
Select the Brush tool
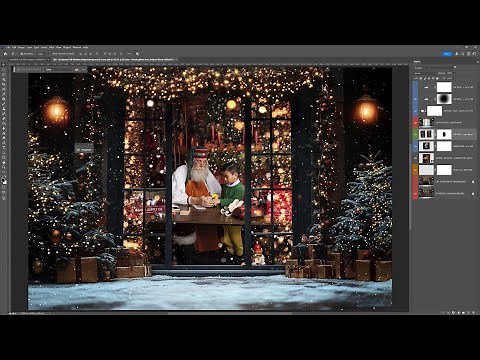(4, 104)
